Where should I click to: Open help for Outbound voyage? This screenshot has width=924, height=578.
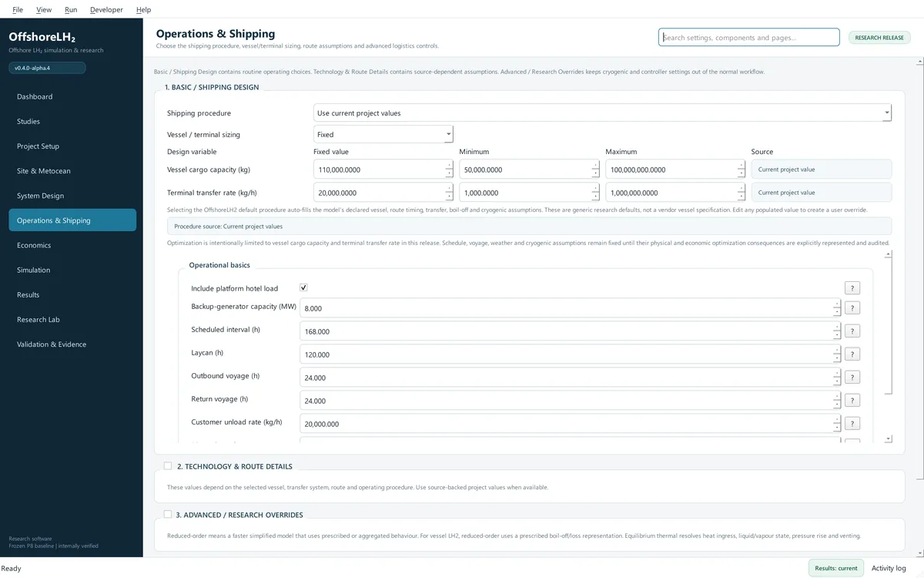[852, 378]
